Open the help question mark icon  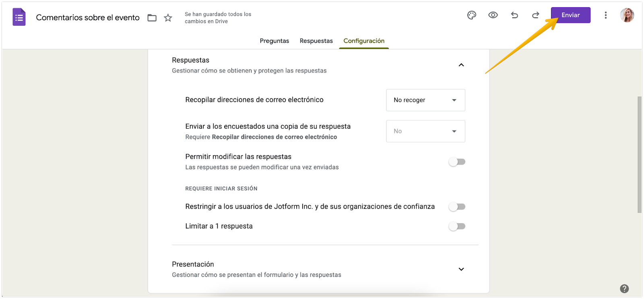624,289
